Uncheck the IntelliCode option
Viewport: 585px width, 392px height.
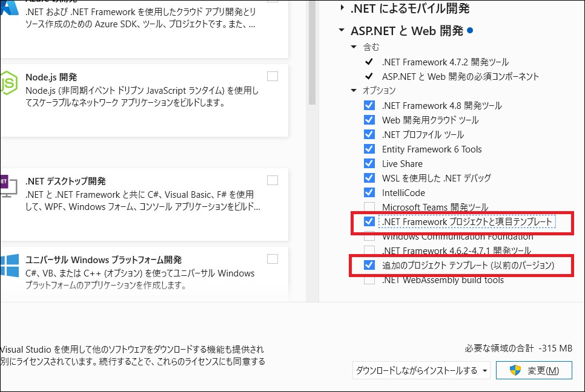coord(369,192)
